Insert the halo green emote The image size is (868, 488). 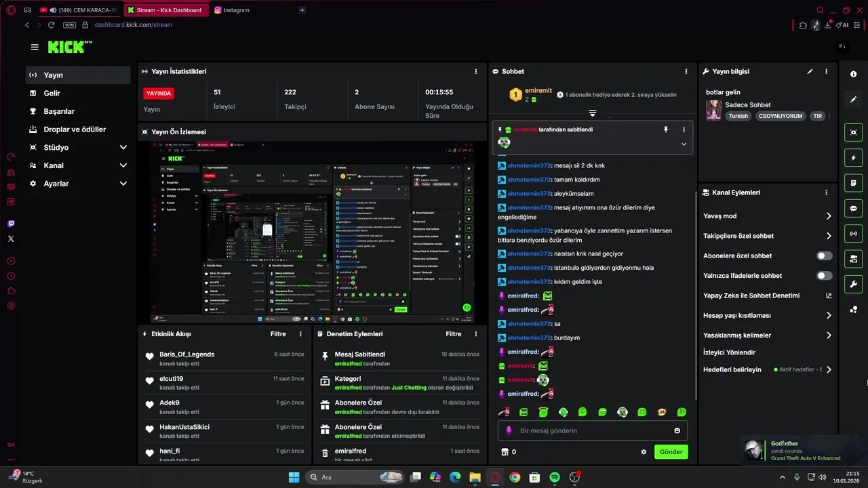click(x=543, y=411)
